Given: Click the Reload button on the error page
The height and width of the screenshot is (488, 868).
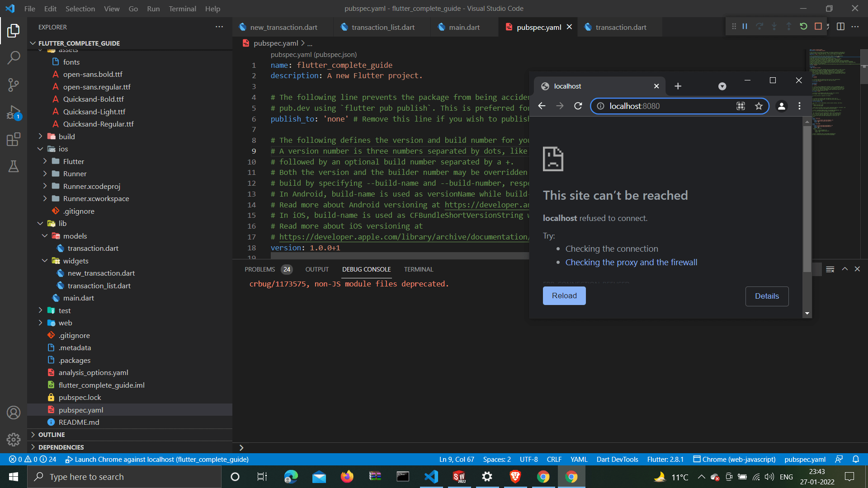Looking at the screenshot, I should click(564, 296).
